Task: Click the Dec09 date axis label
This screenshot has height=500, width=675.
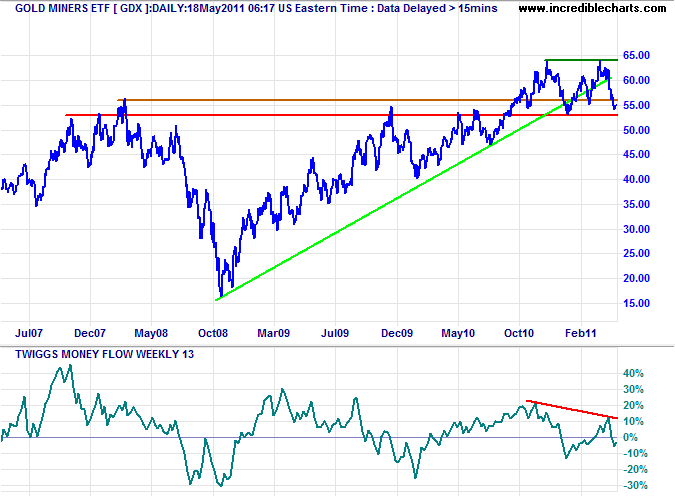Action: click(397, 333)
